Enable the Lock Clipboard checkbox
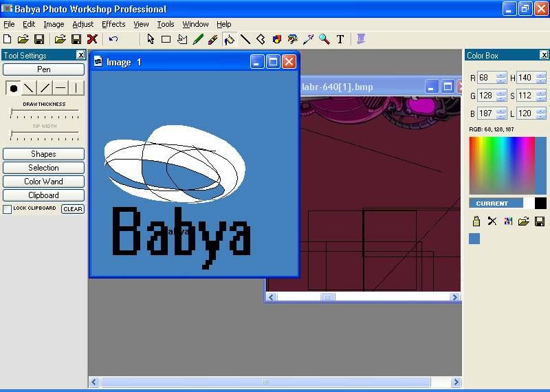Image resolution: width=550 pixels, height=392 pixels. (x=7, y=209)
